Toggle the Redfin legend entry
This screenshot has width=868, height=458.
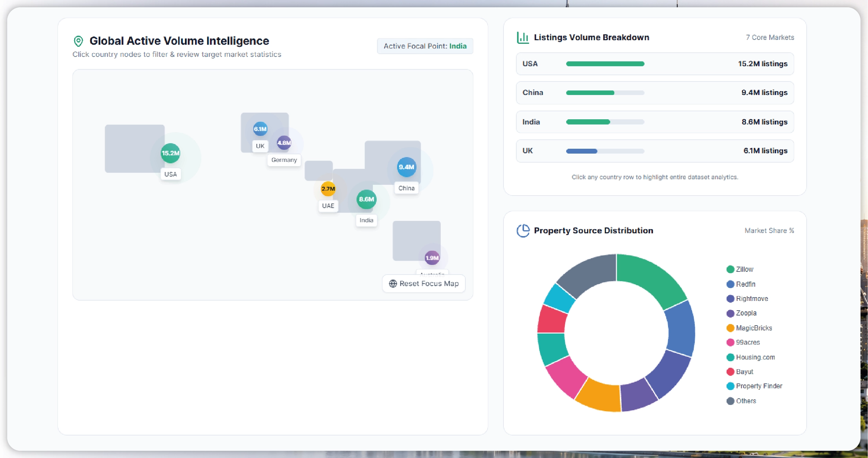[741, 284]
